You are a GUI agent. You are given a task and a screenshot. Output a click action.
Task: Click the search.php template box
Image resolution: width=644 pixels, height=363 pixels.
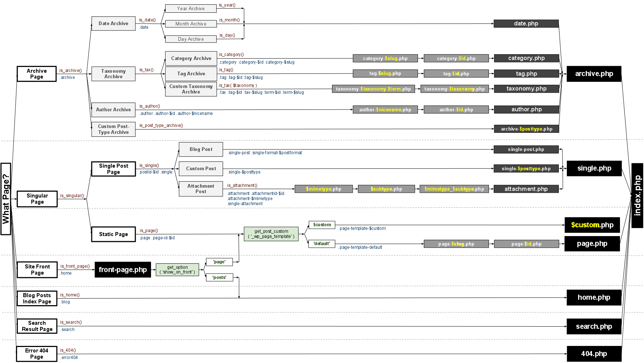[594, 327]
